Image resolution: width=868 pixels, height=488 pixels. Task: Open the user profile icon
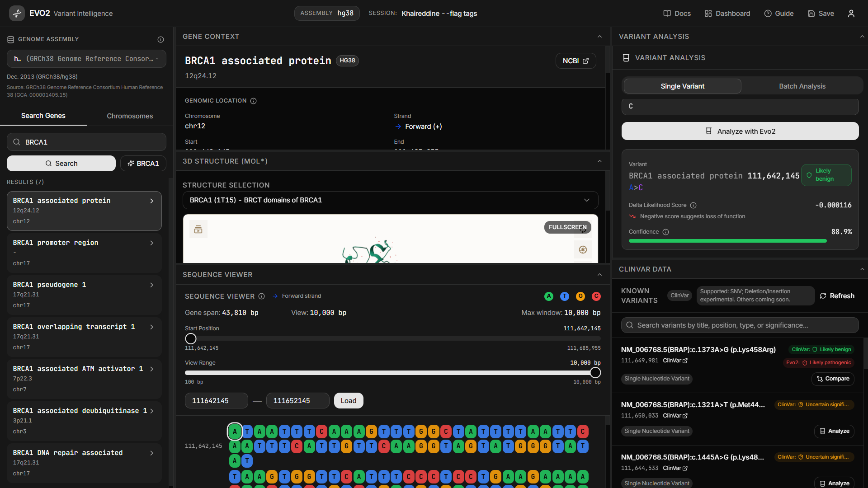851,14
